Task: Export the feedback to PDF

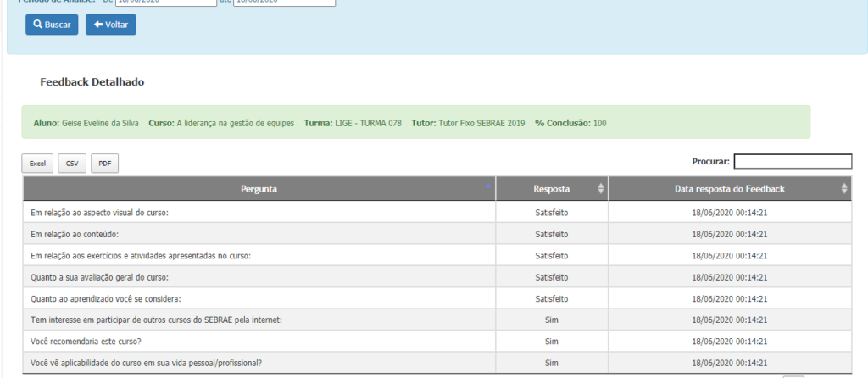Action: coord(104,164)
